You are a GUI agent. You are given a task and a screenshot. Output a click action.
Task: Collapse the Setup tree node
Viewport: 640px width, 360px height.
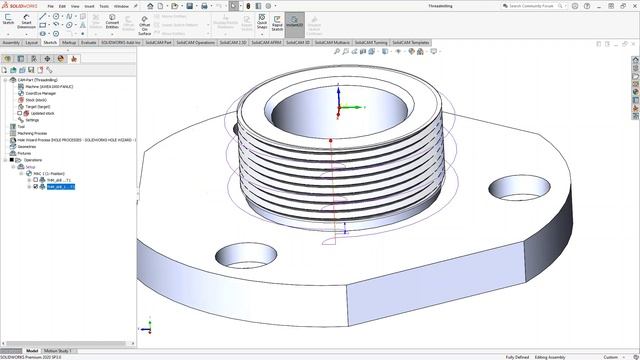pos(13,167)
